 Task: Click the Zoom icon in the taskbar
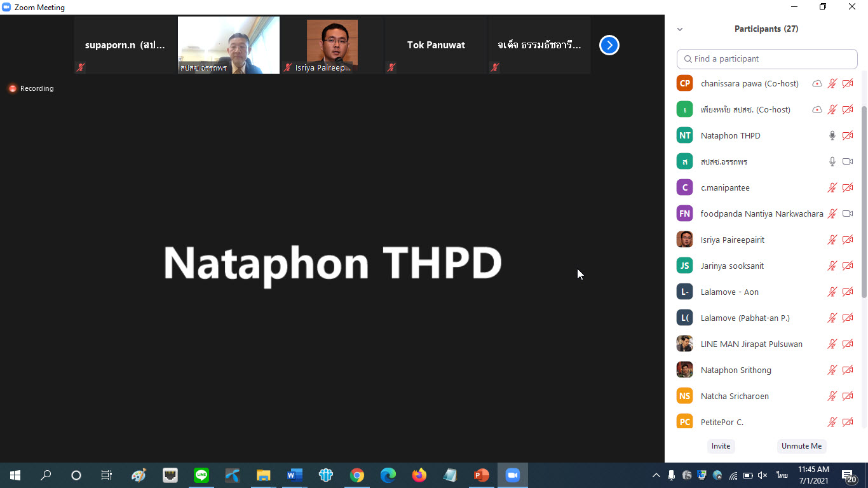click(x=512, y=475)
